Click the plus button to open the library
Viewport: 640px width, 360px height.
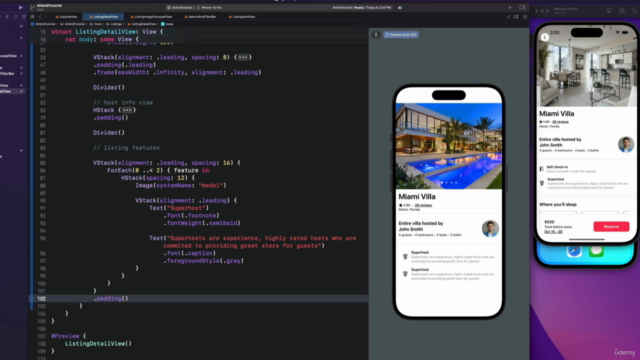point(510,7)
